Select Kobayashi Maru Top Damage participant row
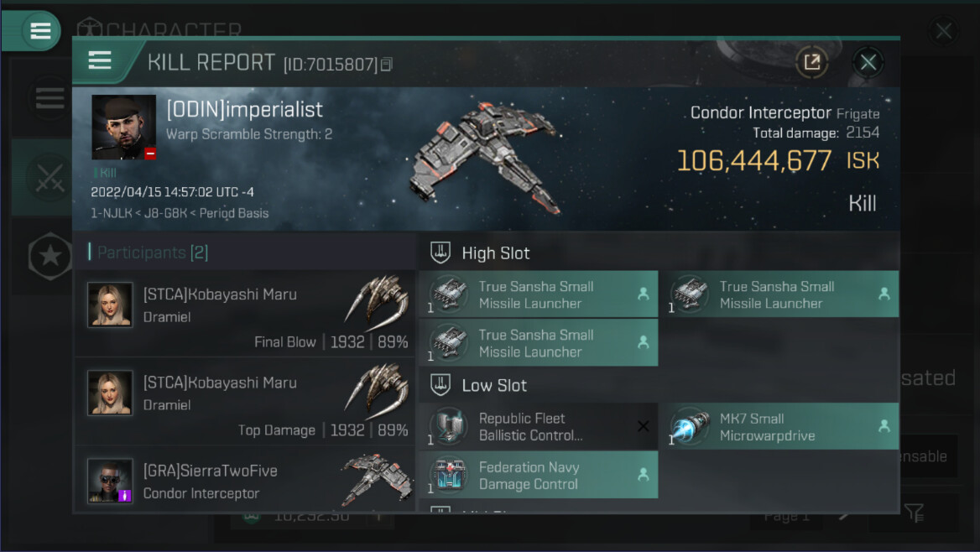The width and height of the screenshot is (980, 552). (x=246, y=401)
